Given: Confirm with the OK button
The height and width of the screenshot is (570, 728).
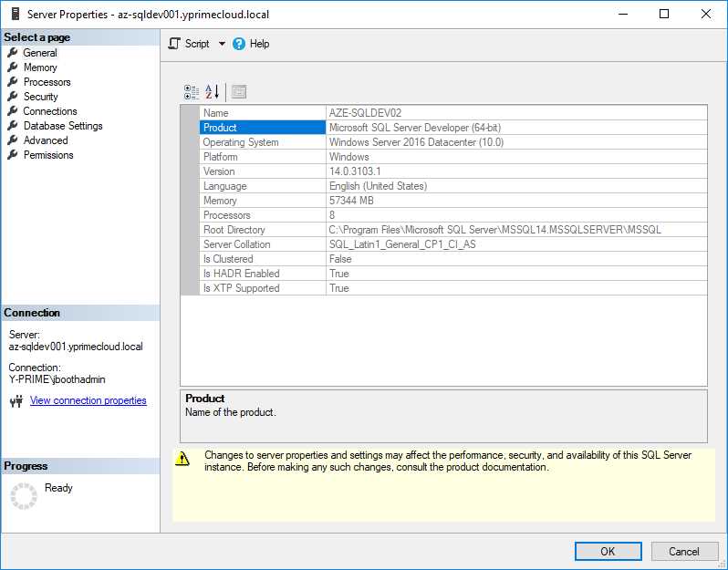Looking at the screenshot, I should (608, 552).
